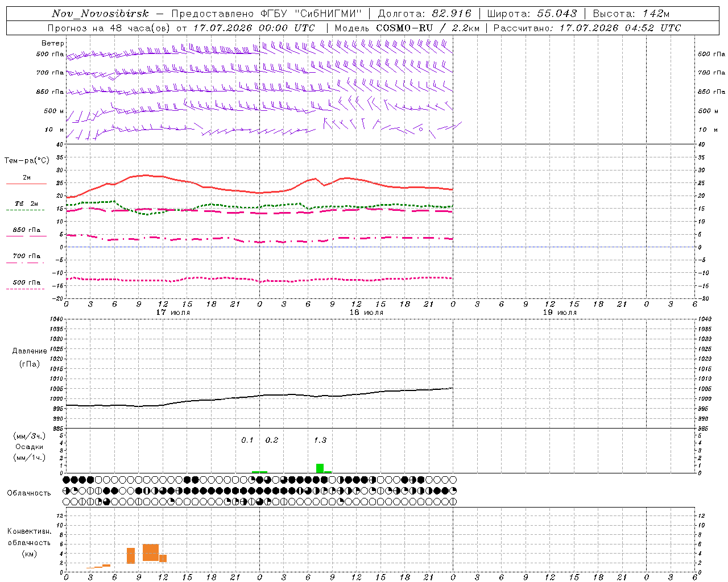Click the Облачность cloudiness row label

pos(29,493)
